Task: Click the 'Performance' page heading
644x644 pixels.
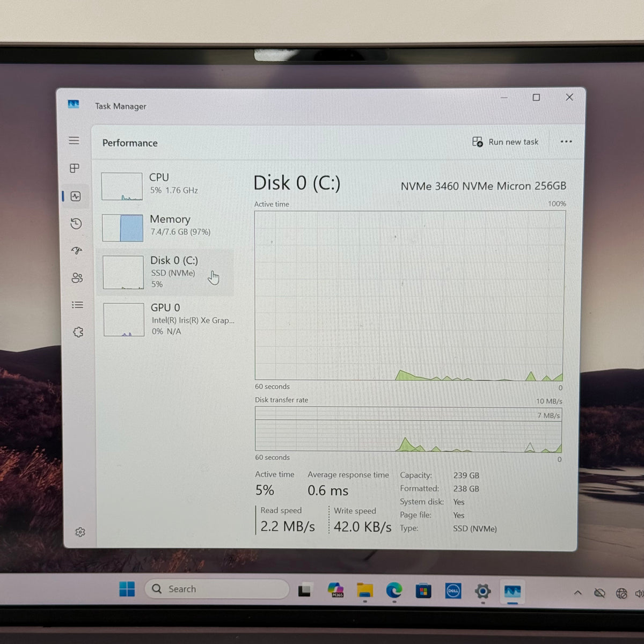Action: point(130,143)
